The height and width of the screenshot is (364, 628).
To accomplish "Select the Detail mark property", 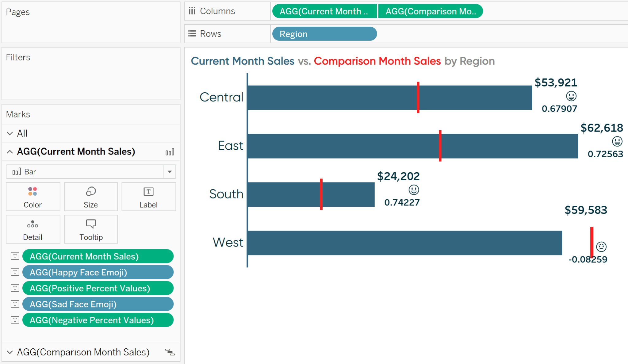I will (33, 229).
